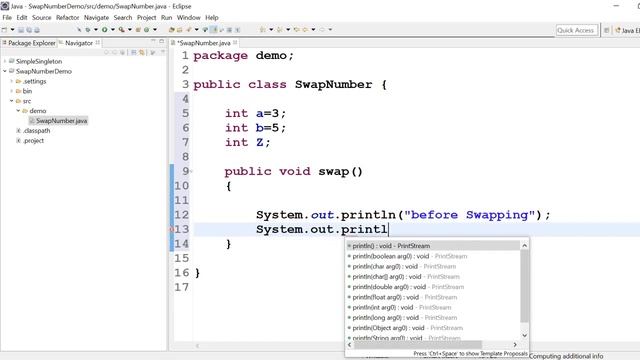Minimize the Navigator view panel
This screenshot has width=640, height=360.
[x=153, y=41]
